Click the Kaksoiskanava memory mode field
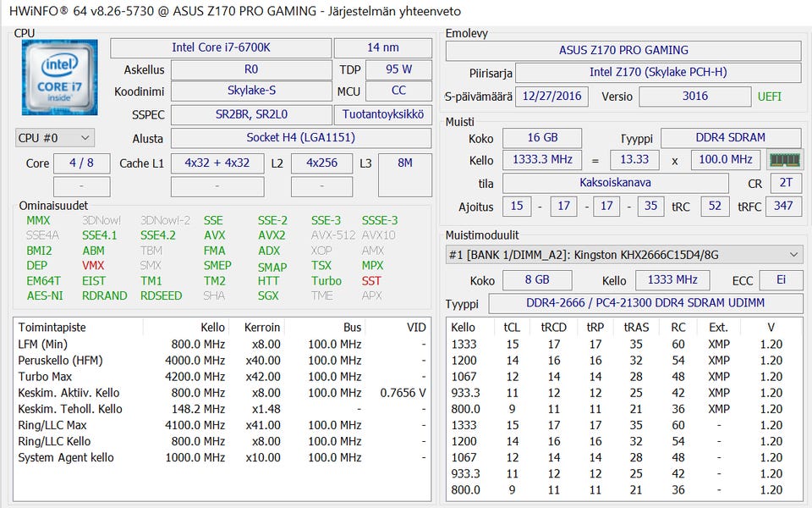Viewport: 812px width, 508px height. click(x=615, y=183)
